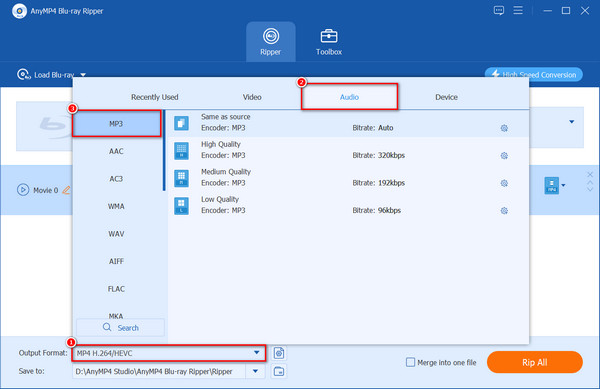This screenshot has width=600, height=389.
Task: Switch to the Recently Used tab
Action: (x=155, y=97)
